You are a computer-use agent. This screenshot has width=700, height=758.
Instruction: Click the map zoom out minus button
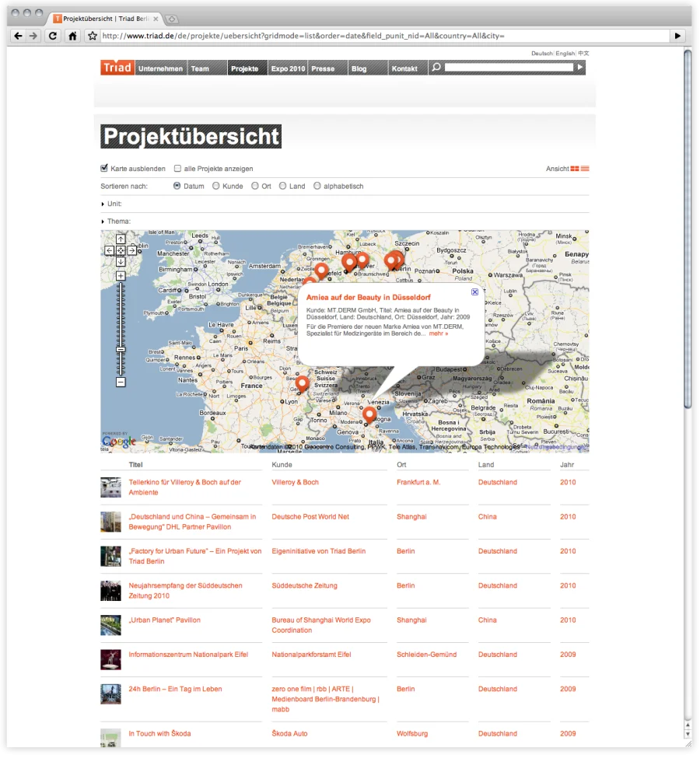[x=121, y=382]
